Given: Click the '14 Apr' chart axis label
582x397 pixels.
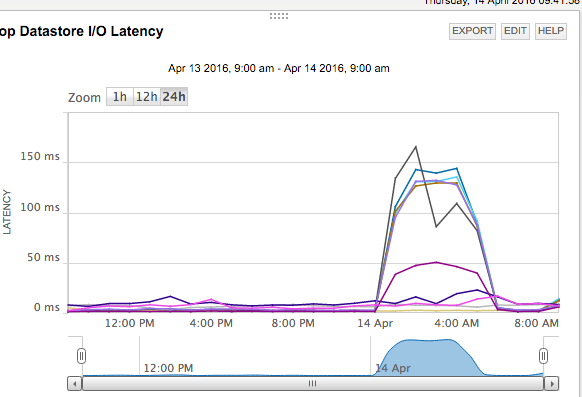Looking at the screenshot, I should coord(375,324).
